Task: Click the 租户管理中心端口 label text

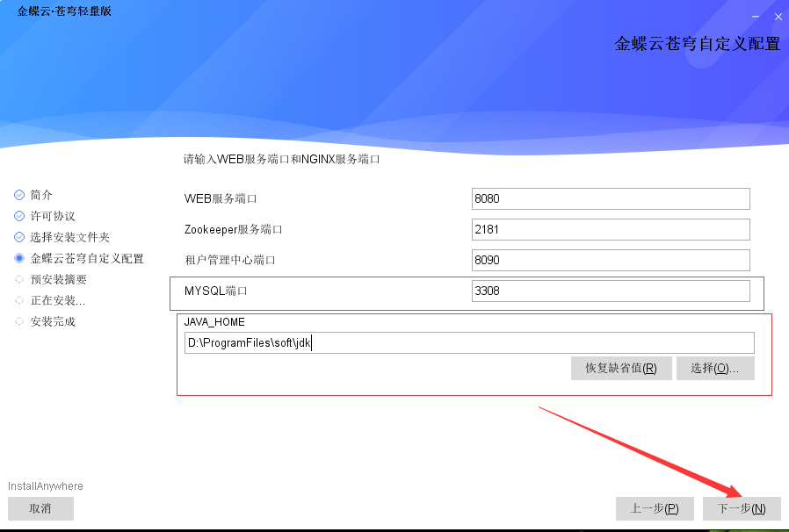Action: (230, 260)
